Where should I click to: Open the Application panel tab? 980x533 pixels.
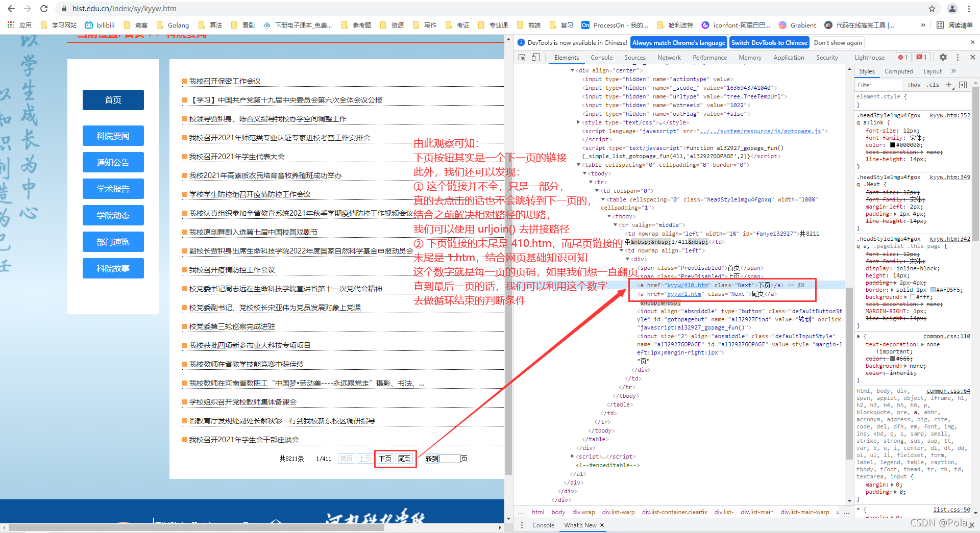[x=789, y=58]
